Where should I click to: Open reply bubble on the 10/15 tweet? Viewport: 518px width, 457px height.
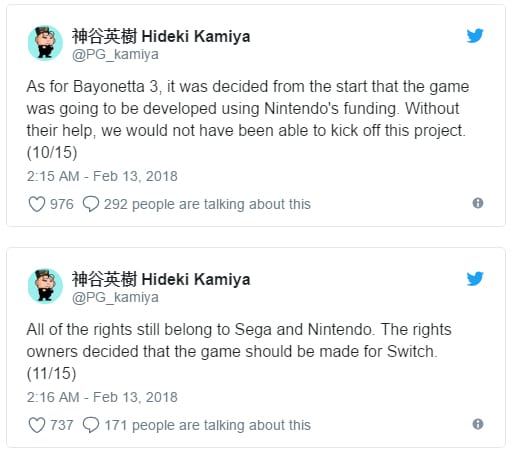click(x=91, y=204)
